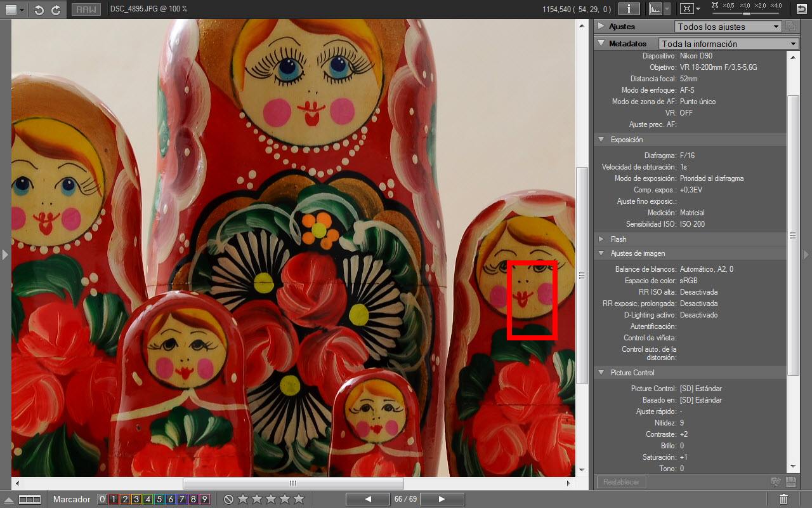
Task: Set the zoom to ×0.5
Action: tap(728, 5)
